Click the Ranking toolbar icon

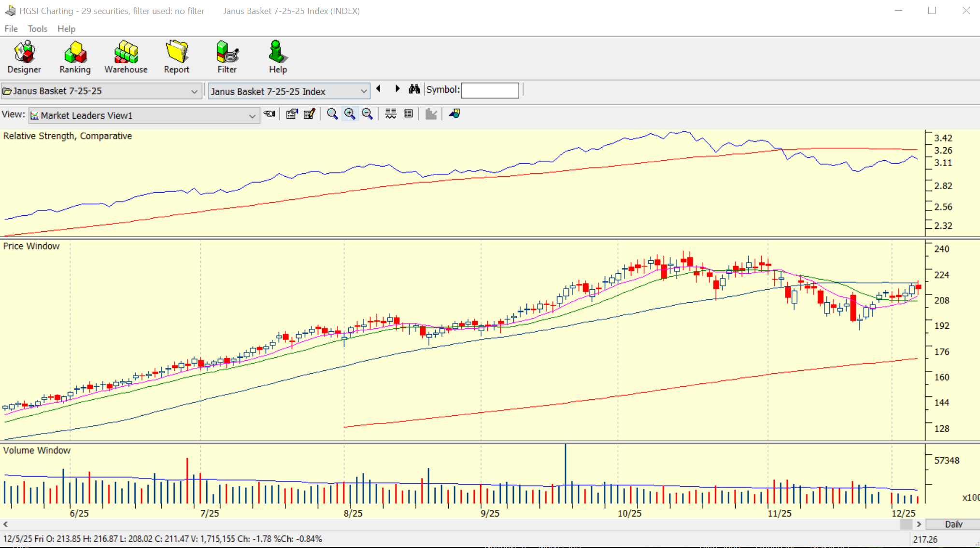(75, 57)
